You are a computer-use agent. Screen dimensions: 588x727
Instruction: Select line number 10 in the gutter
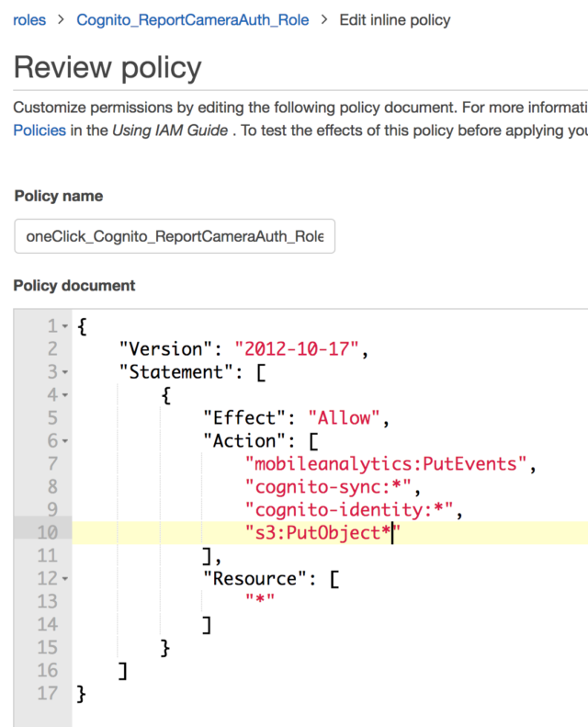click(x=47, y=532)
